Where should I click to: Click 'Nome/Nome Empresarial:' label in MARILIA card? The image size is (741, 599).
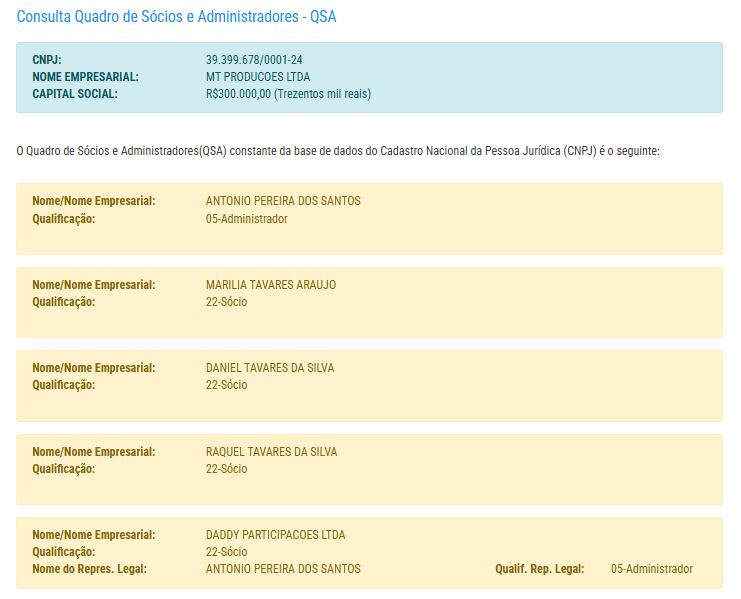point(94,285)
